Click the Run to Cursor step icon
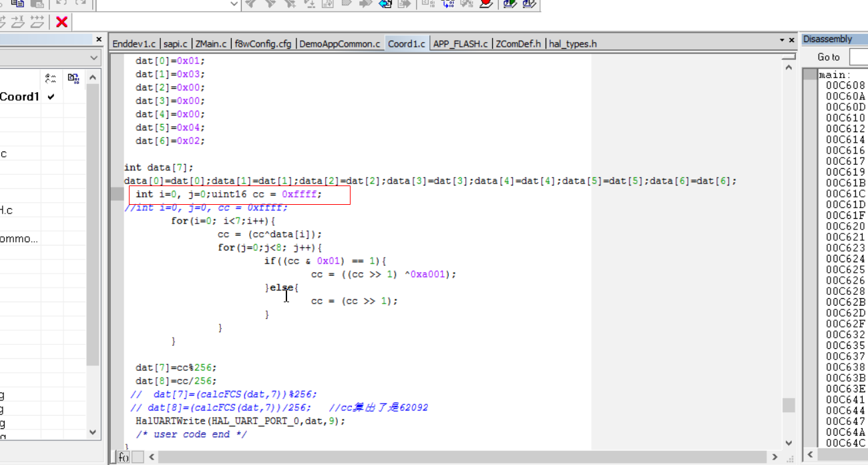Viewport: 868px width, 465px height. pyautogui.click(x=18, y=22)
